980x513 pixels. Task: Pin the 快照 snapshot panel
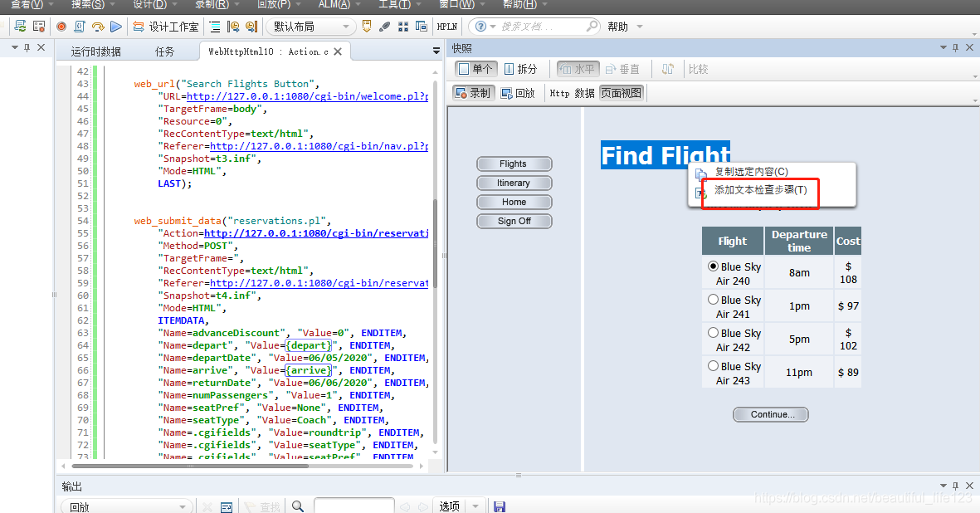956,47
